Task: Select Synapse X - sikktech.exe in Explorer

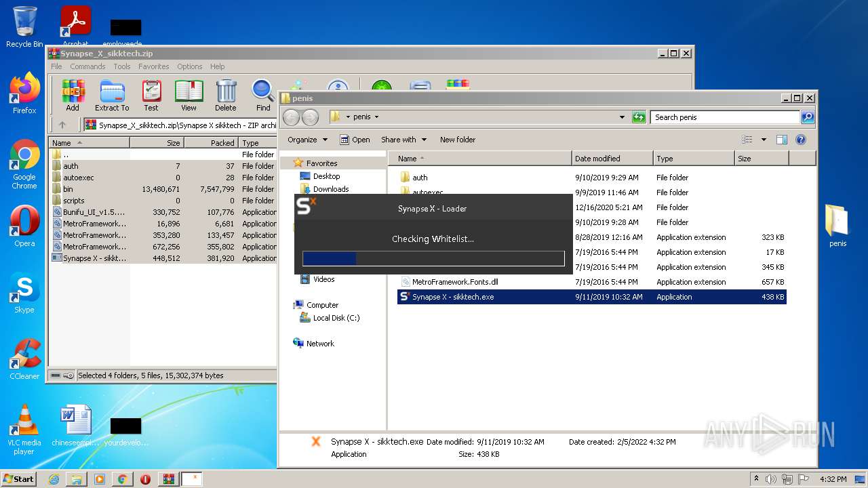Action: click(x=591, y=297)
